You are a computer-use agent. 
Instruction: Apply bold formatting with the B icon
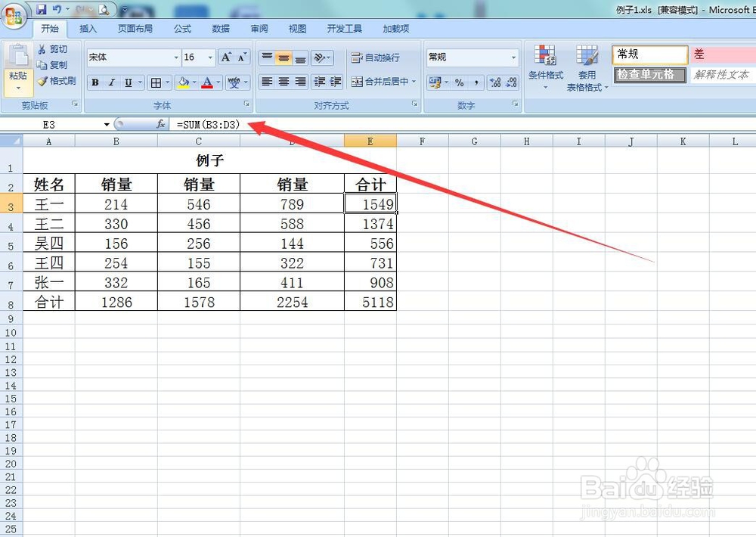95,82
